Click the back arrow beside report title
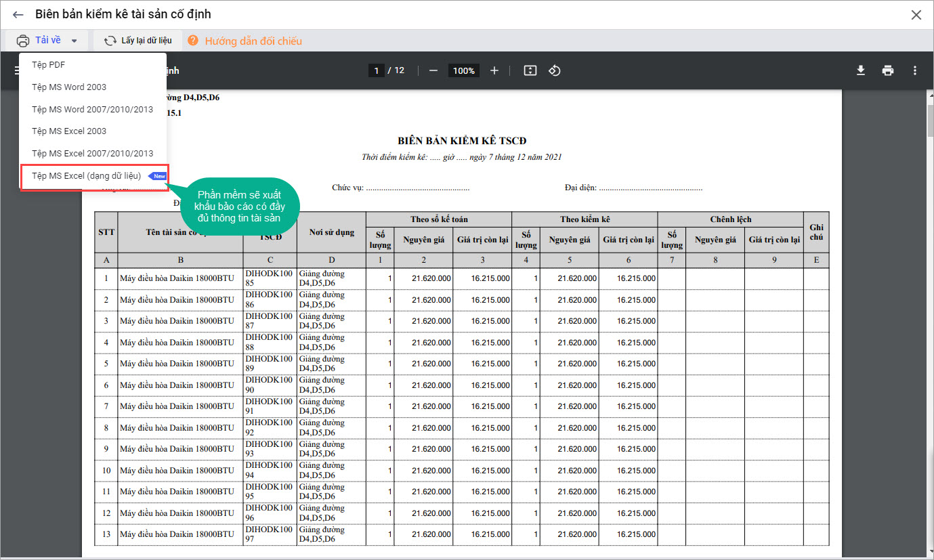This screenshot has width=934, height=560. pos(18,14)
